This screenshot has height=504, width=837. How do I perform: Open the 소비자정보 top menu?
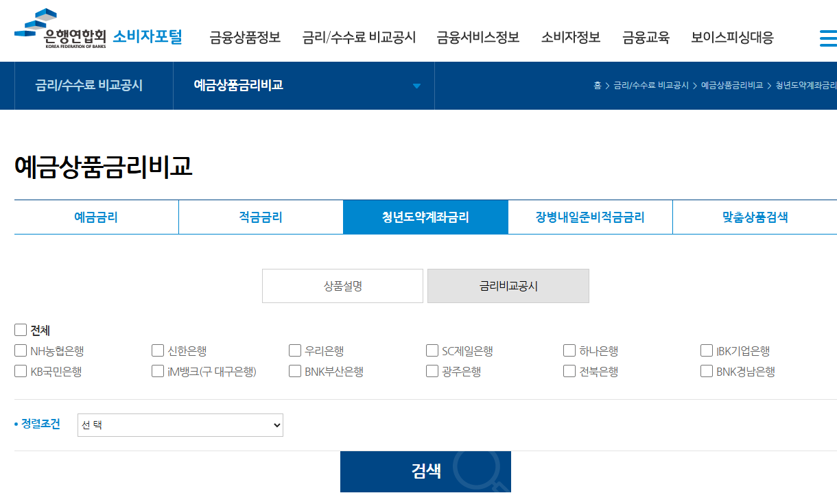[x=571, y=38]
